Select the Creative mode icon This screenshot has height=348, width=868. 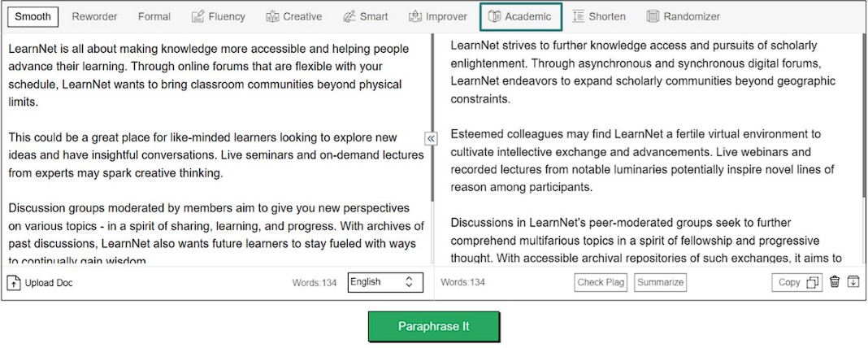point(271,16)
